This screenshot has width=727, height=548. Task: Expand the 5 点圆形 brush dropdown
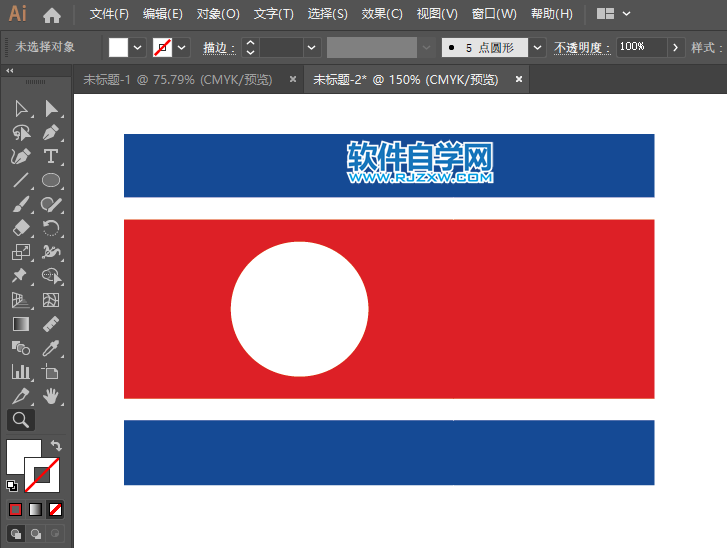(538, 47)
